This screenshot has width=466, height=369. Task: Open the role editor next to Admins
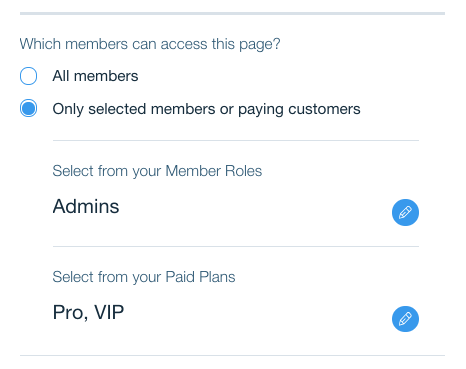pyautogui.click(x=405, y=212)
